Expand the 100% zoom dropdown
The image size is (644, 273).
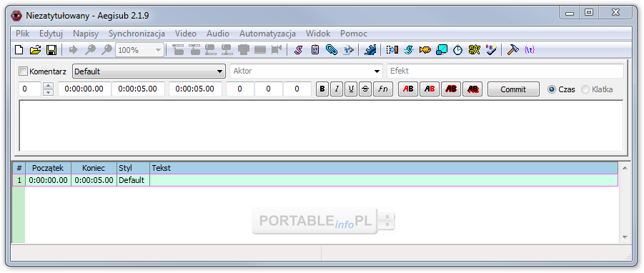pyautogui.click(x=139, y=50)
